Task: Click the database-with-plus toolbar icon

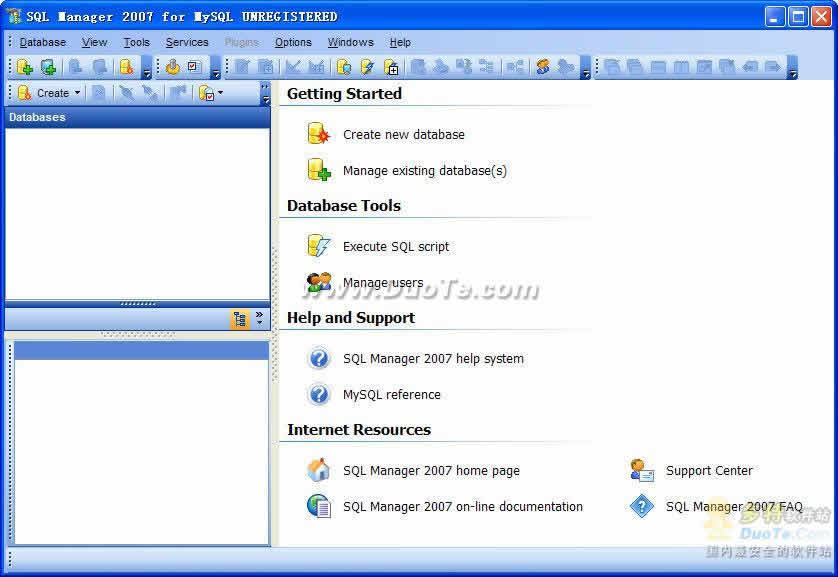Action: 391,67
